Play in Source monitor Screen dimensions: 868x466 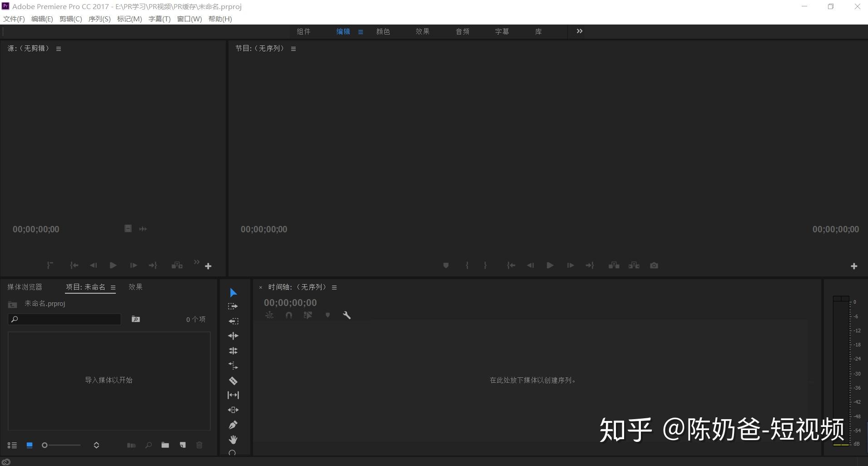[x=113, y=266]
